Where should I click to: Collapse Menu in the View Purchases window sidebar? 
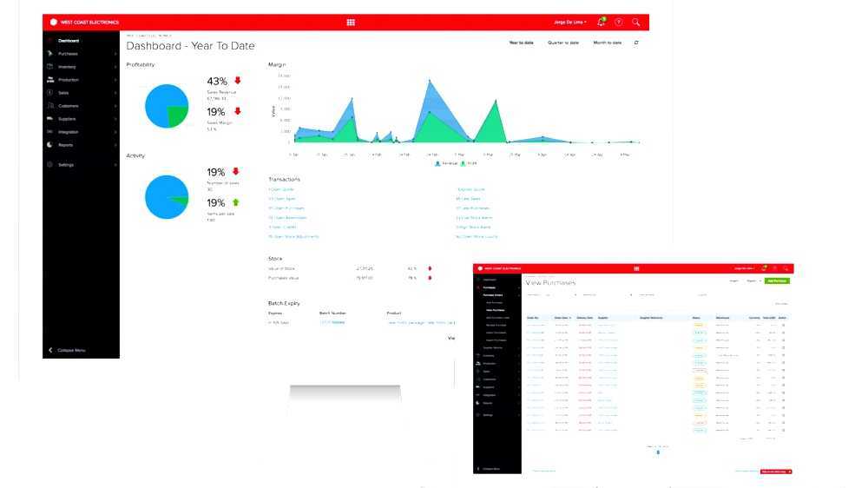point(490,469)
